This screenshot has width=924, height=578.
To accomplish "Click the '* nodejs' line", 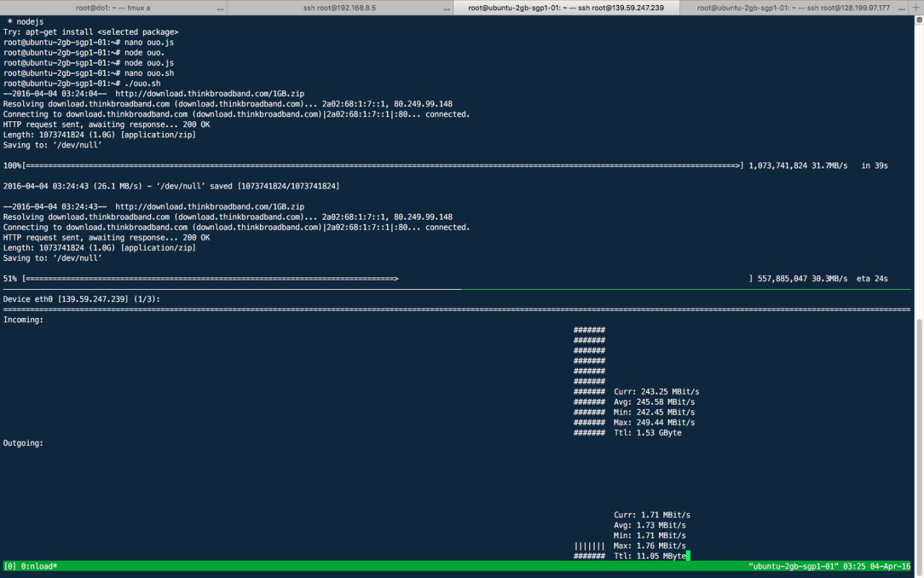I will coord(25,22).
